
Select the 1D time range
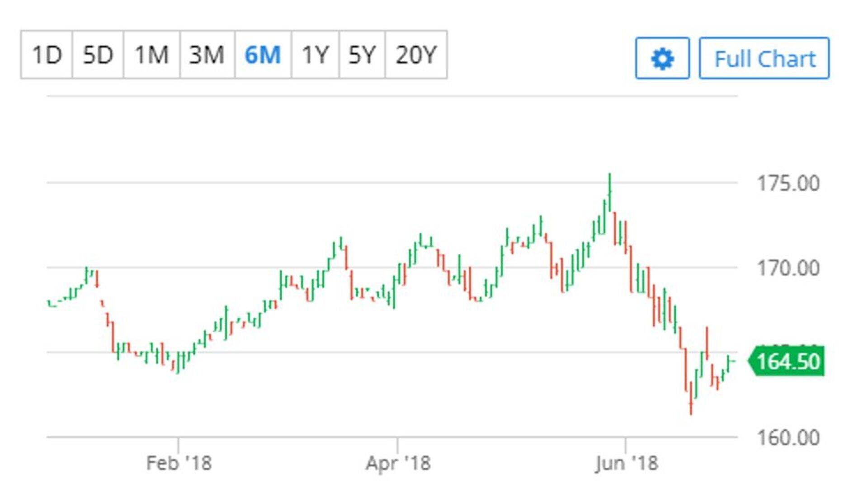pyautogui.click(x=47, y=55)
